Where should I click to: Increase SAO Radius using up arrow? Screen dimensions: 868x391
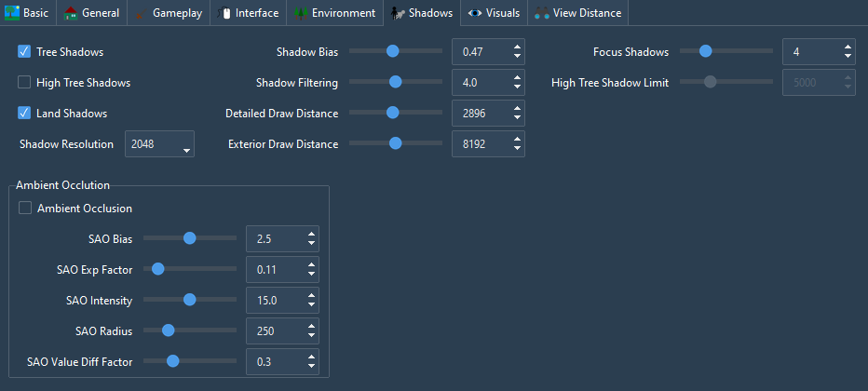(311, 326)
